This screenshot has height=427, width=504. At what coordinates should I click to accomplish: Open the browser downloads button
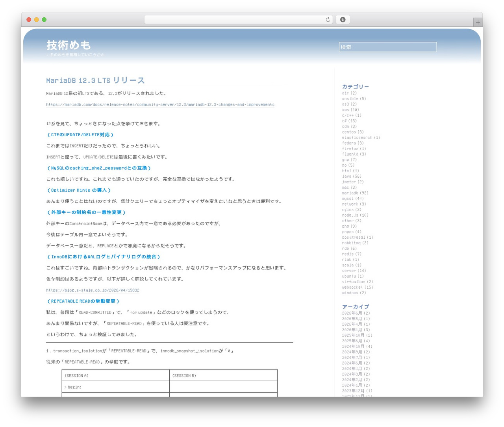point(343,20)
